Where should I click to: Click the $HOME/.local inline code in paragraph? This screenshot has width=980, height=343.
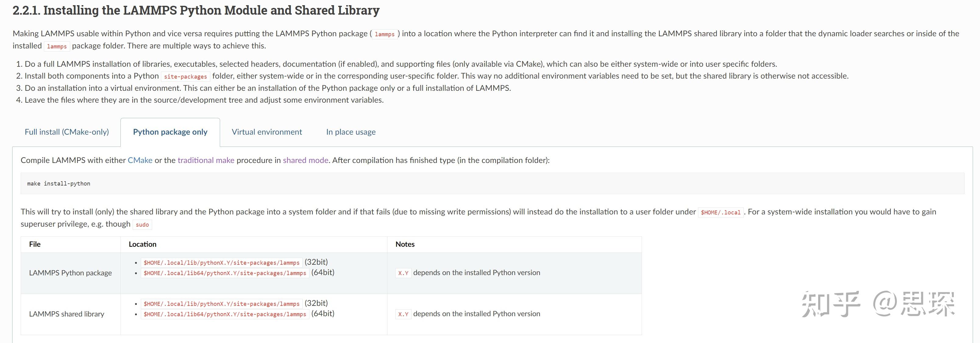(x=720, y=213)
